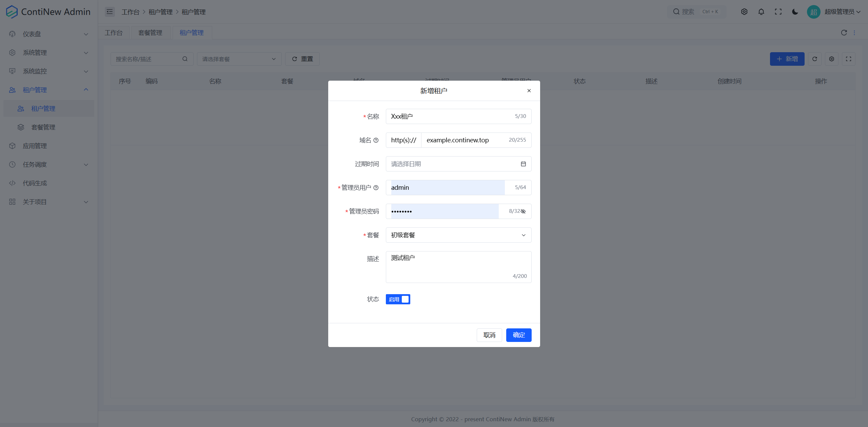Viewport: 868px width, 427px height.
Task: Open the 超级管理员 user dropdown
Action: 842,12
